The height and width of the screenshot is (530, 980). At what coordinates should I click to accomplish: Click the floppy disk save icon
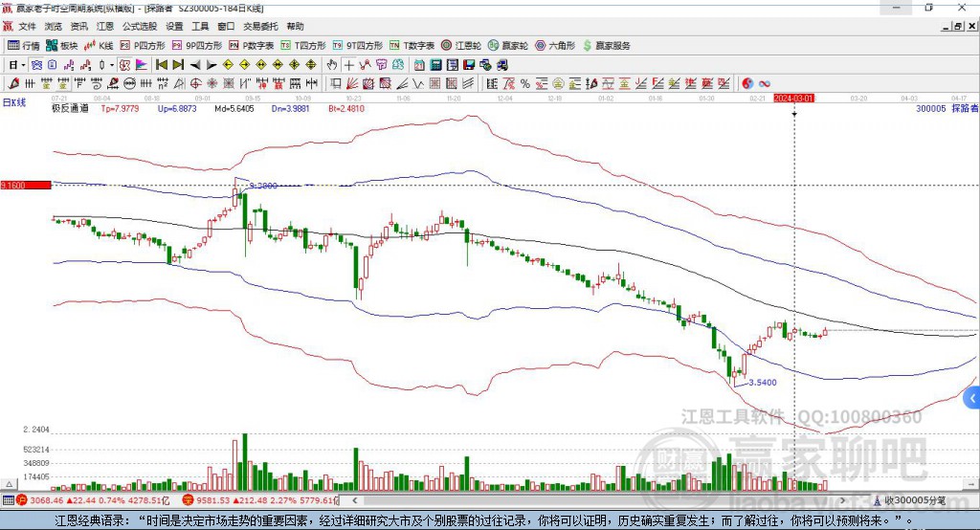point(469,64)
